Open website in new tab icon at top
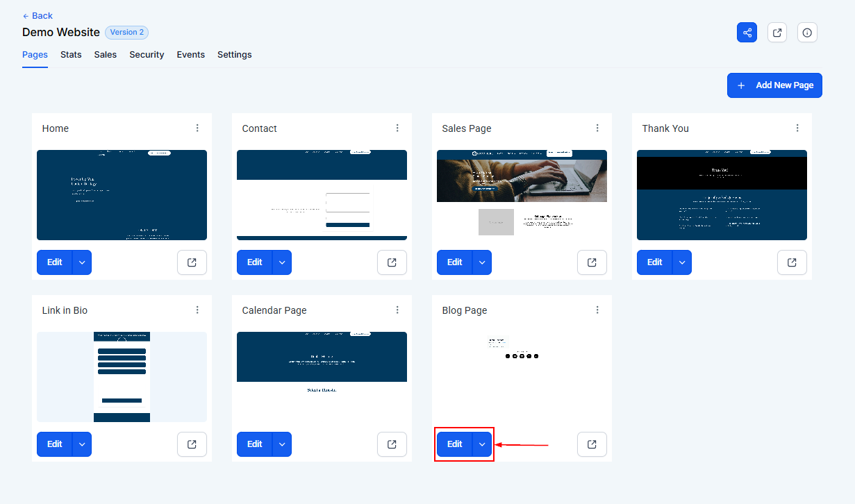Viewport: 855px width, 504px height. 777,33
